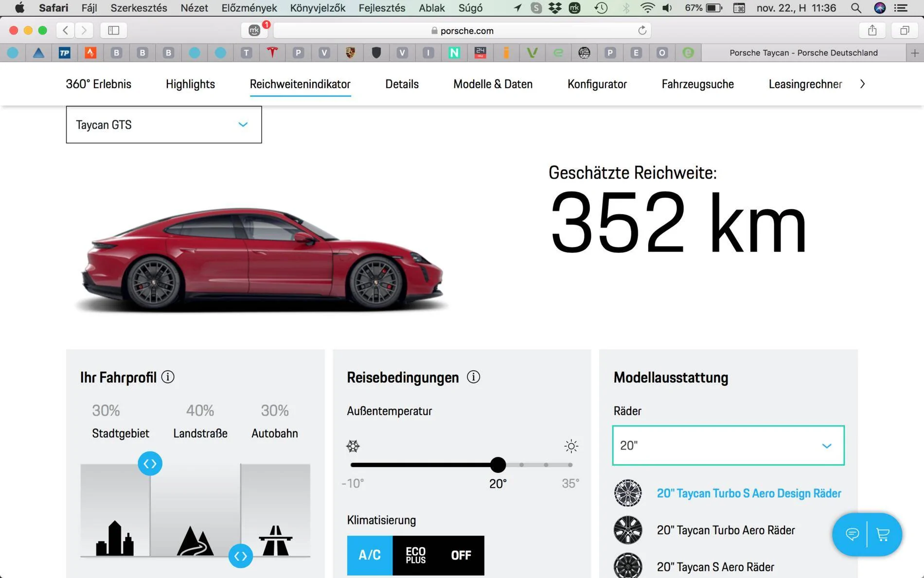924x578 pixels.
Task: Set temperature to 35° slider end dot
Action: 570,465
